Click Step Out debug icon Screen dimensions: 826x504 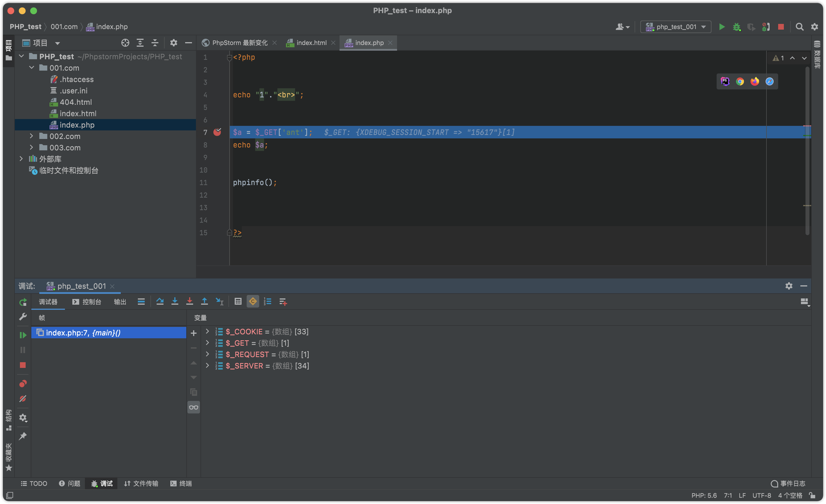pyautogui.click(x=204, y=302)
